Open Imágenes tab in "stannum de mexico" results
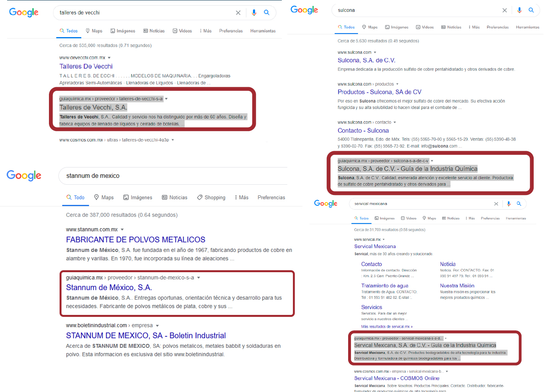The width and height of the screenshot is (551, 392). 138,197
